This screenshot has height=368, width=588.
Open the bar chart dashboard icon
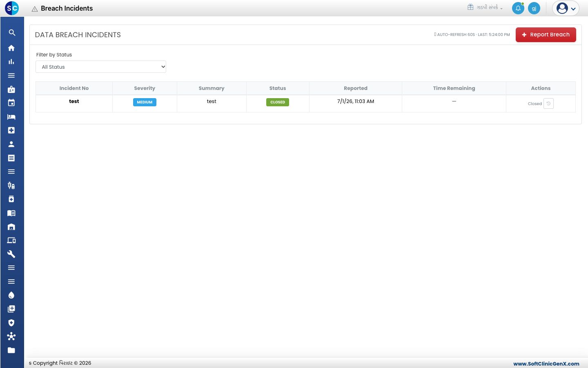point(11,62)
